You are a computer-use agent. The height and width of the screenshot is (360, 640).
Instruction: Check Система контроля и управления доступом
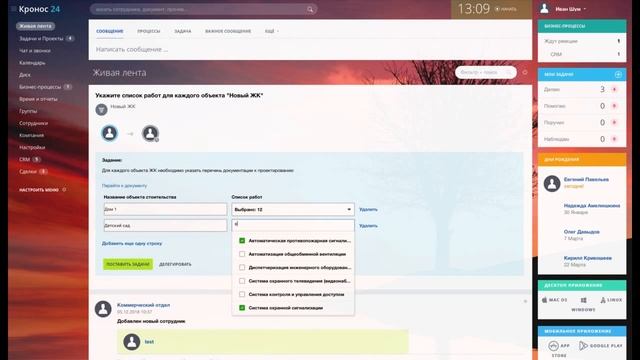tap(242, 294)
